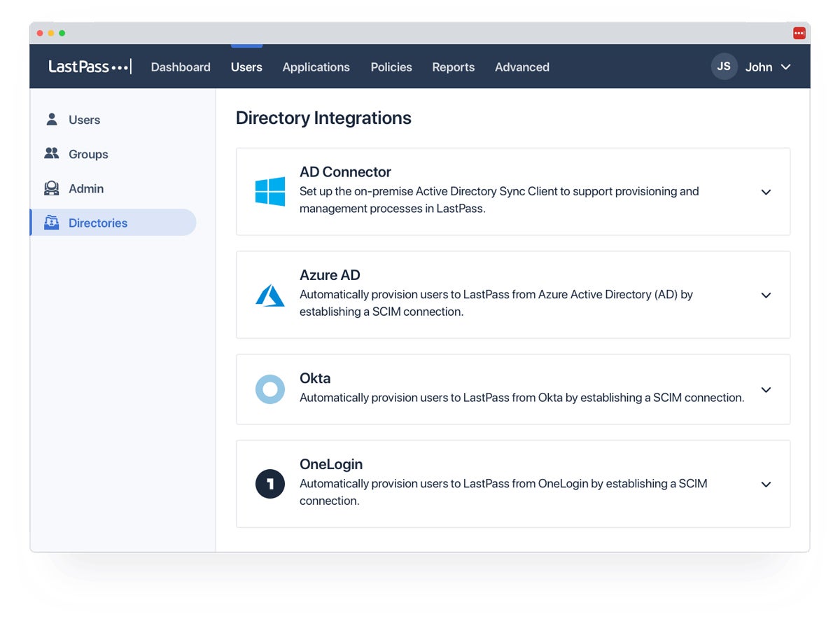
Task: Click the JS avatar circle
Action: click(x=724, y=67)
